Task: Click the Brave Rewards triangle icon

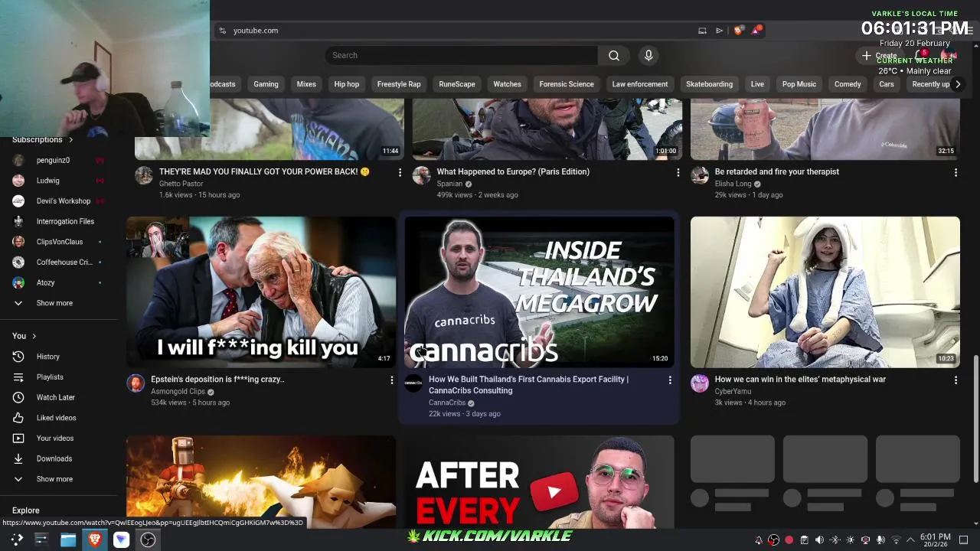Action: [756, 31]
